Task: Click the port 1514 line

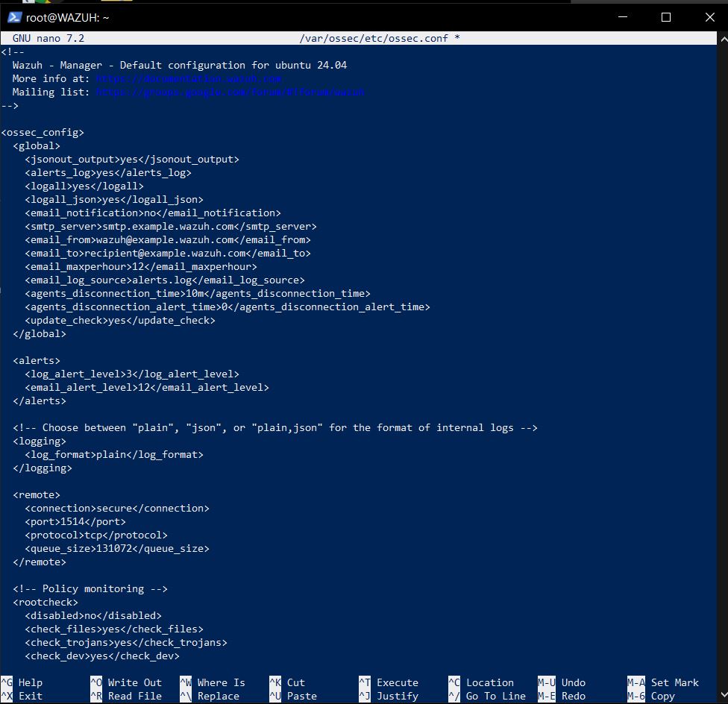Action: coord(75,522)
